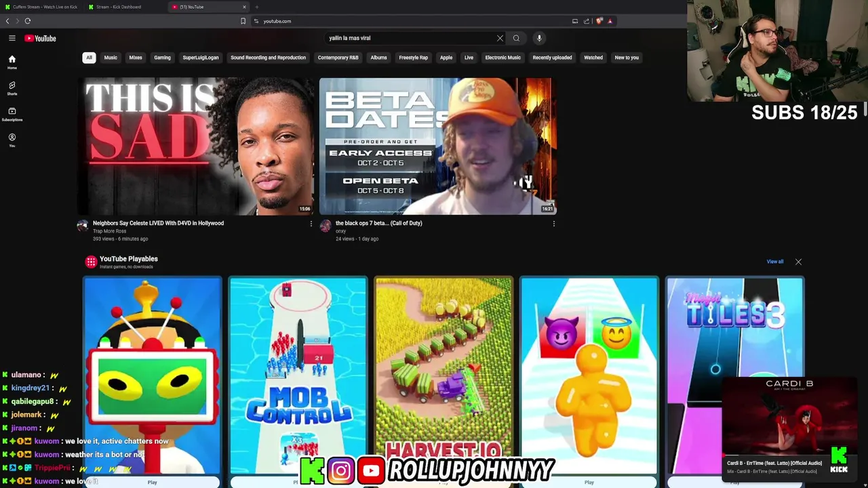868x488 pixels.
Task: Select the Electronic Music chip
Action: tap(502, 58)
